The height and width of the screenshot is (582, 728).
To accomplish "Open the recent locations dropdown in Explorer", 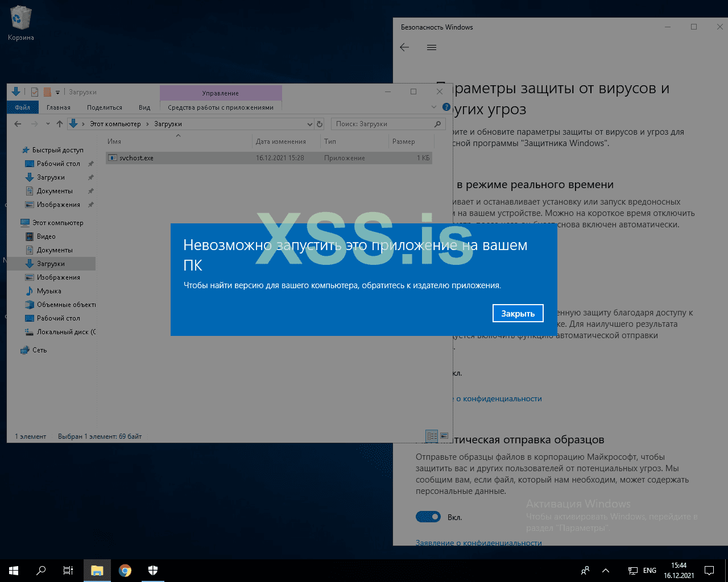I will [48, 124].
